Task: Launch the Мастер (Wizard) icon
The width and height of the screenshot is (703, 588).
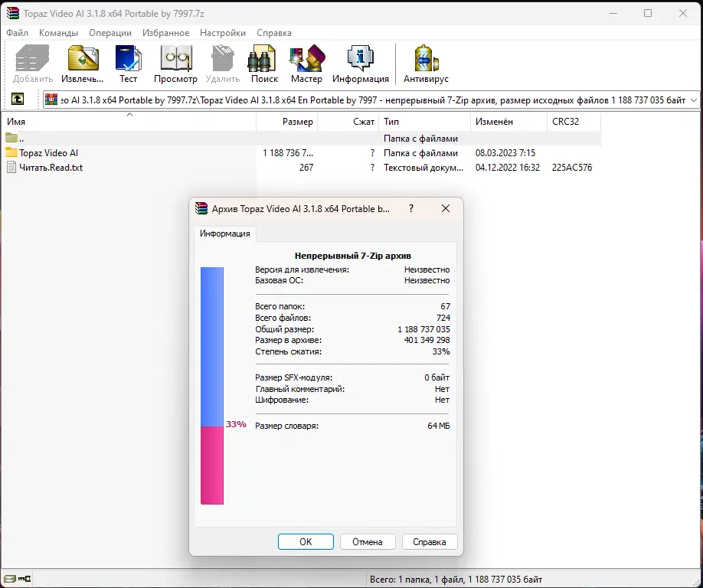Action: click(306, 63)
